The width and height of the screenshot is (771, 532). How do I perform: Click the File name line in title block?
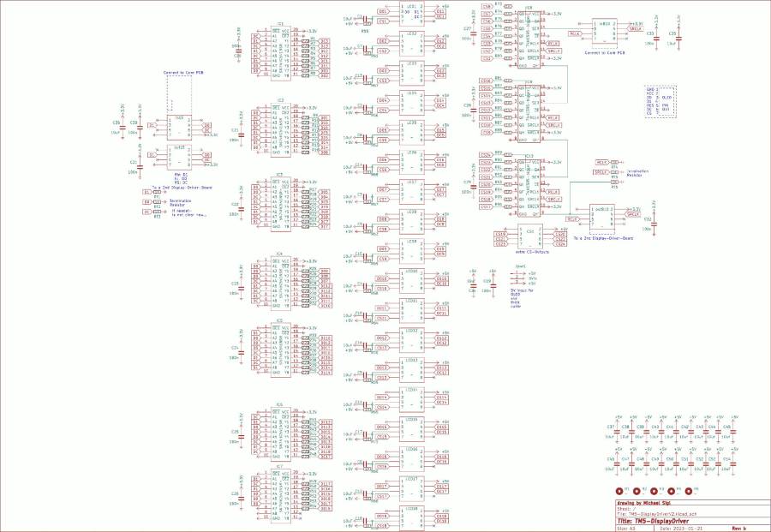[657, 512]
